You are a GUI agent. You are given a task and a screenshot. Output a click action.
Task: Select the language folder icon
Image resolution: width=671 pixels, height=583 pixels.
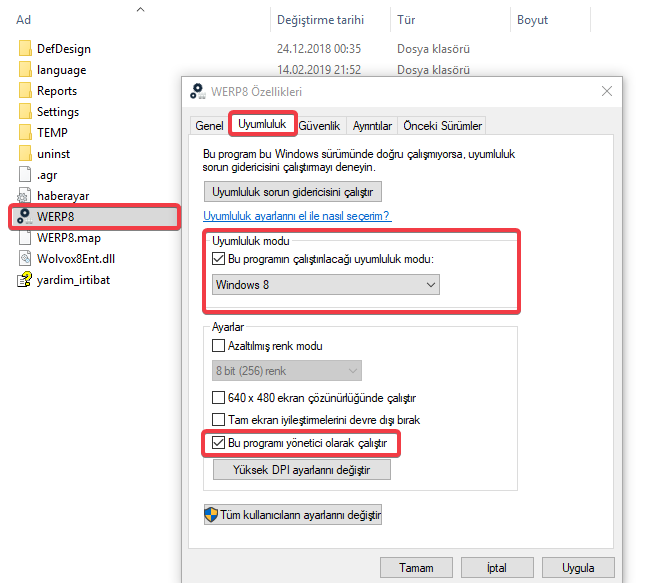25,69
